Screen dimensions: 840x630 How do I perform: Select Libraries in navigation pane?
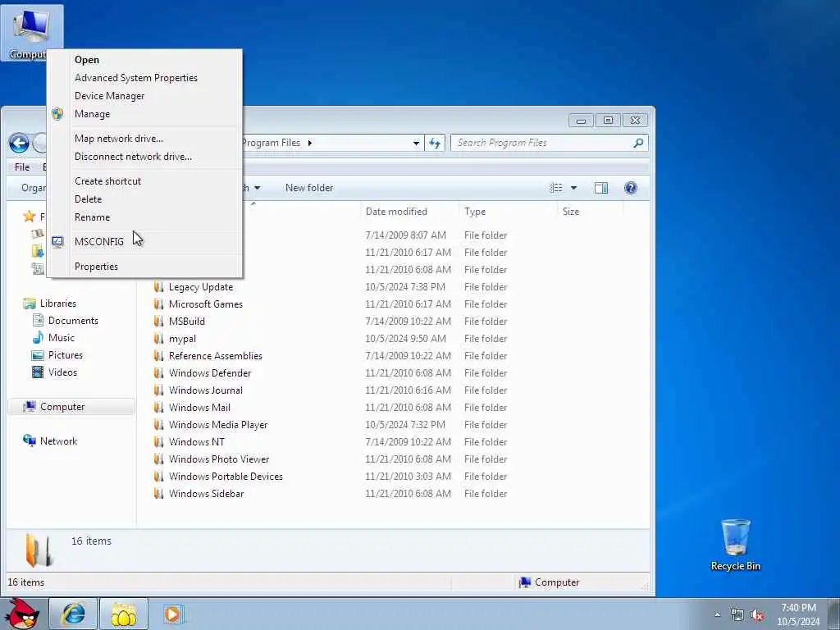click(50, 304)
